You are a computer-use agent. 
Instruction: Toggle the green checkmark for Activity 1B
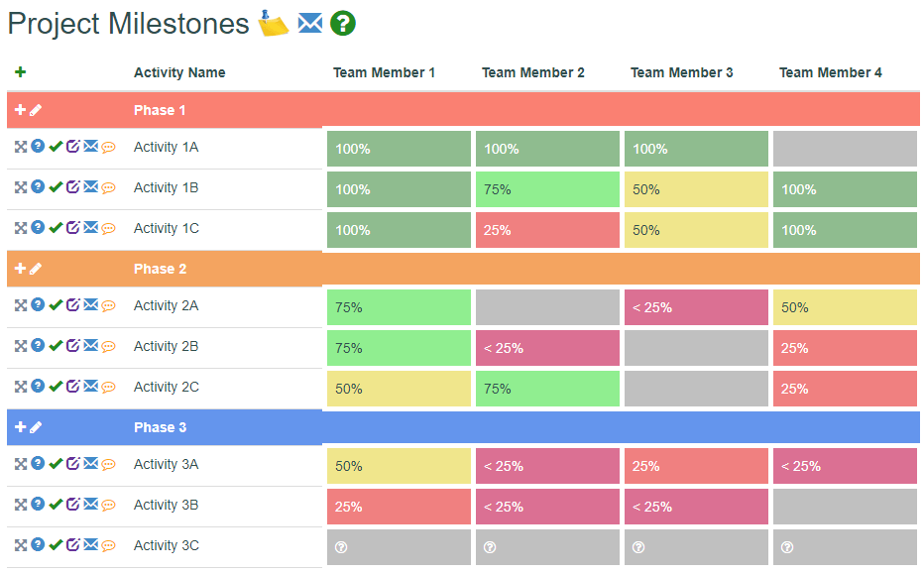(x=57, y=187)
